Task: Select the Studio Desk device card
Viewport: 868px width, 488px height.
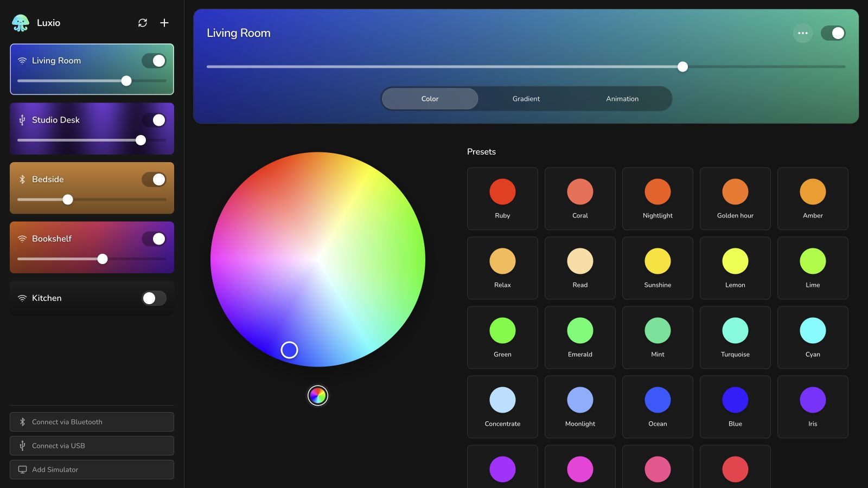Action: tap(92, 129)
